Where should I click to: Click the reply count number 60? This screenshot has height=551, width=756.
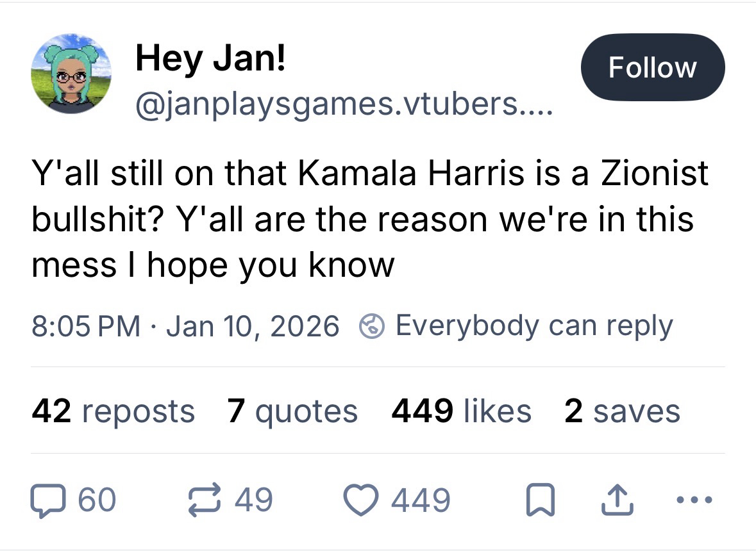pos(97,500)
